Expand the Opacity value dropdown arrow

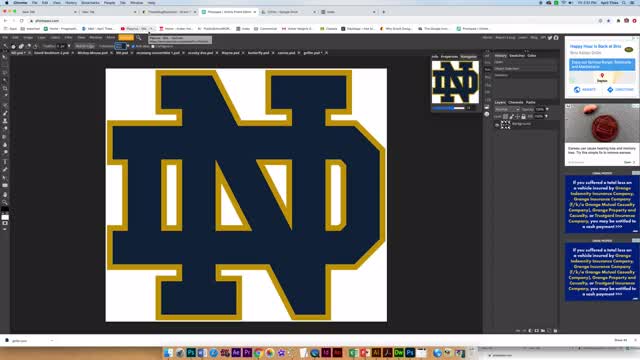coord(547,109)
